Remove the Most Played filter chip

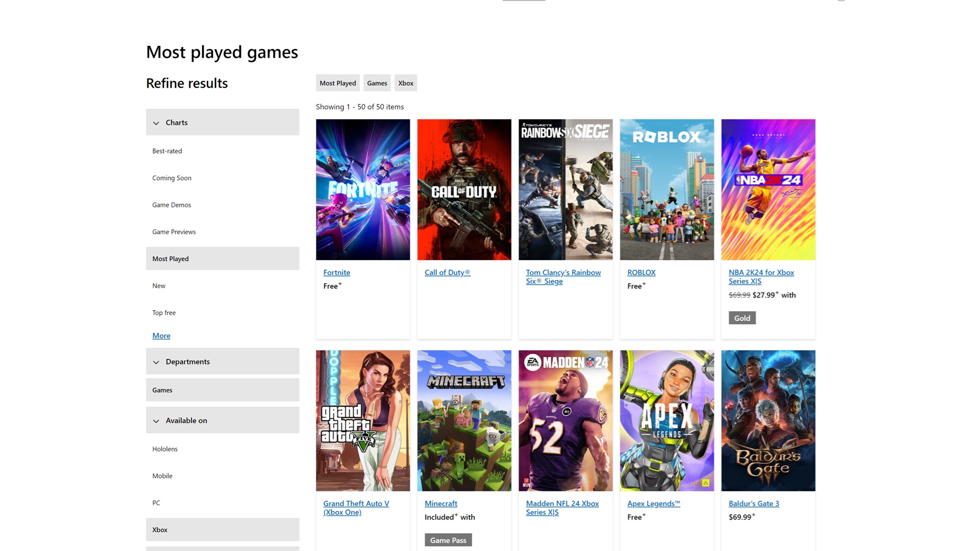pos(337,83)
